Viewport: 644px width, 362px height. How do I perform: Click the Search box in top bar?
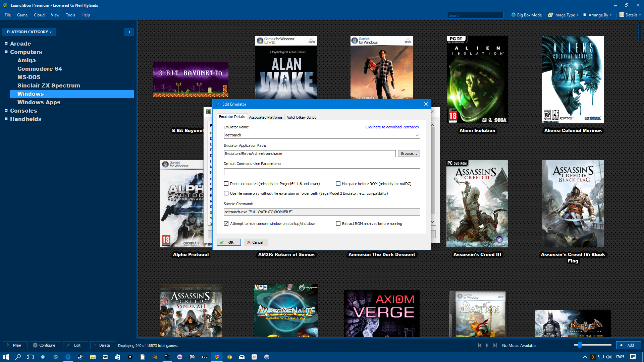click(x=475, y=15)
